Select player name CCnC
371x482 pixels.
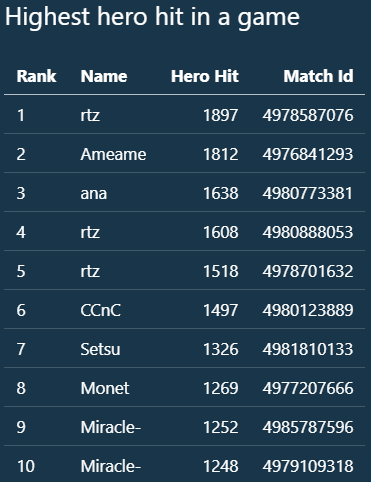click(101, 310)
